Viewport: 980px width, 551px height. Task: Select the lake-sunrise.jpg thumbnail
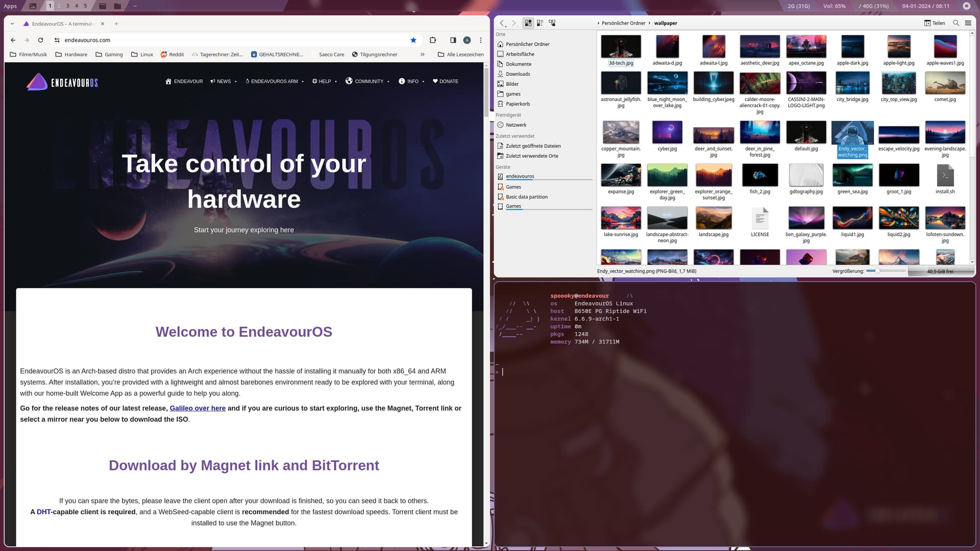pos(621,218)
